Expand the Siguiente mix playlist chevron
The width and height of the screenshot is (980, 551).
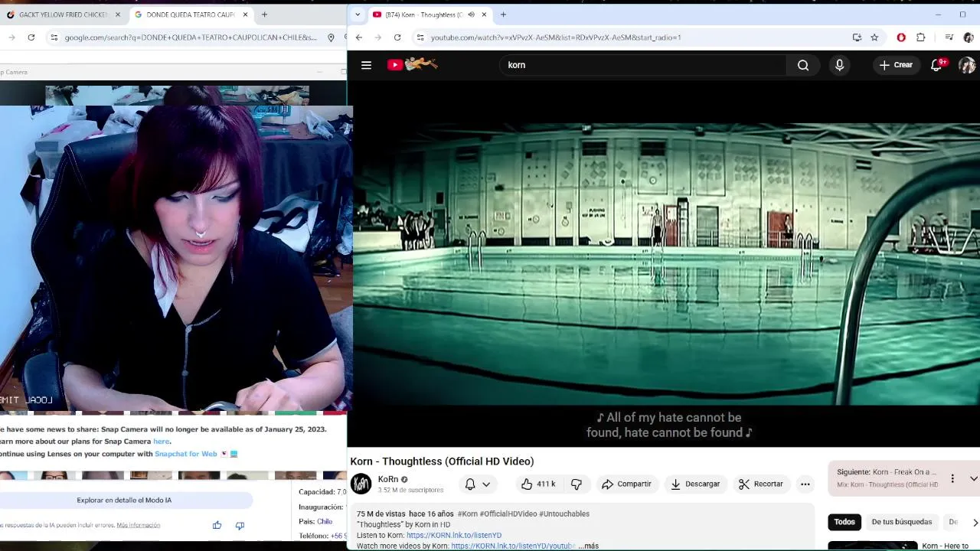(973, 478)
